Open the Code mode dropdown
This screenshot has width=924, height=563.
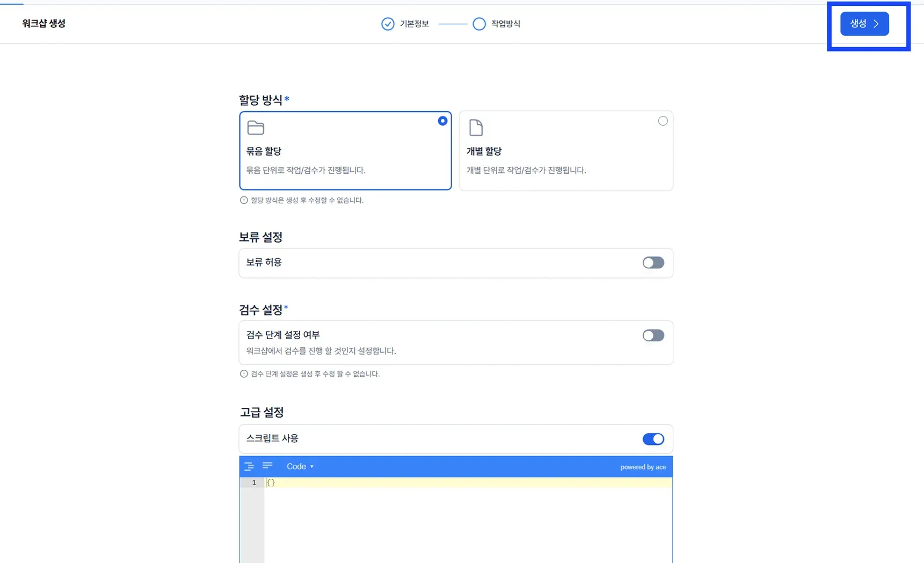click(x=300, y=466)
